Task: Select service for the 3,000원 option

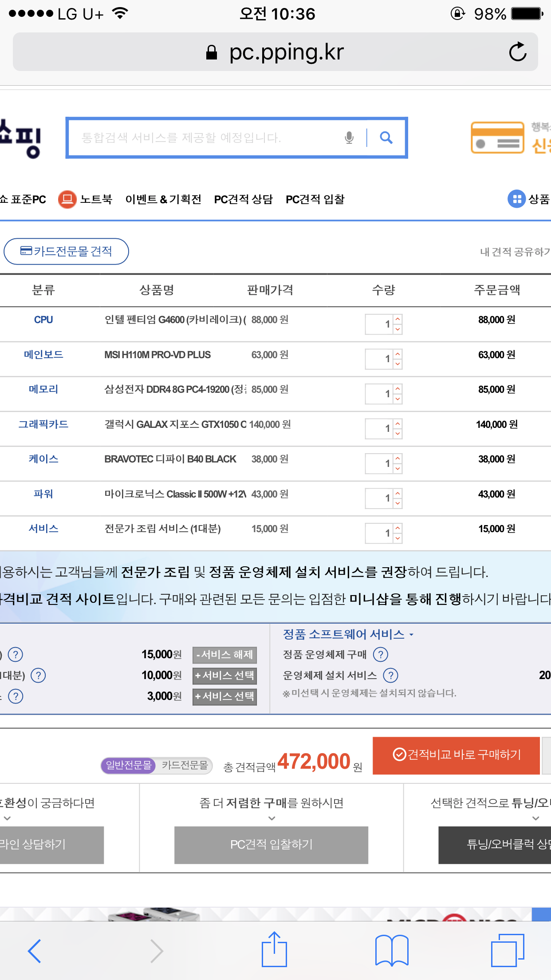Action: [224, 696]
